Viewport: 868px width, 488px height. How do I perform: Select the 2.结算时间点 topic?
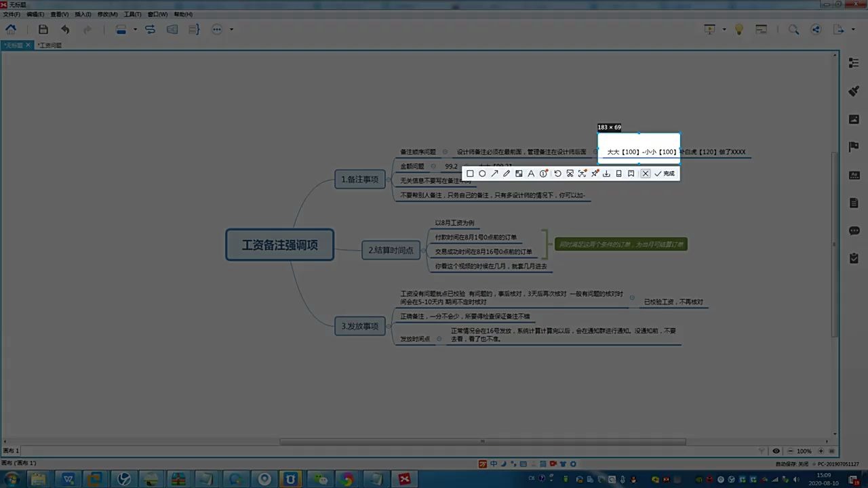[391, 250]
